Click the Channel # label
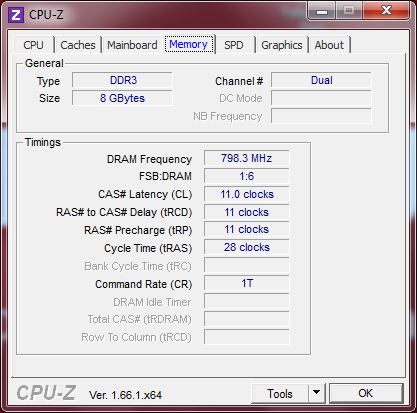 click(239, 81)
